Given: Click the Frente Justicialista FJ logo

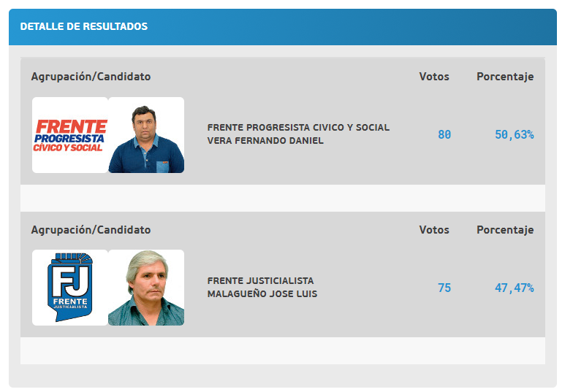Looking at the screenshot, I should pos(70,288).
